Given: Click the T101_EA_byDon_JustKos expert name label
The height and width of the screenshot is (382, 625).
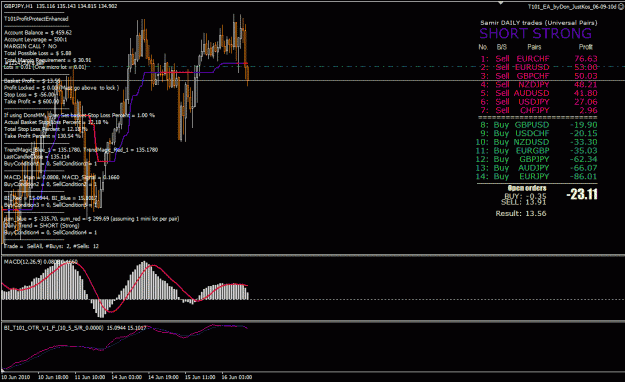Looking at the screenshot, I should pos(572,7).
